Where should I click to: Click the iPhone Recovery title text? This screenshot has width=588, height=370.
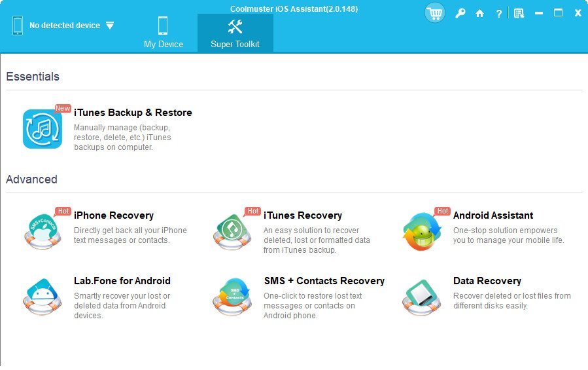pos(114,215)
